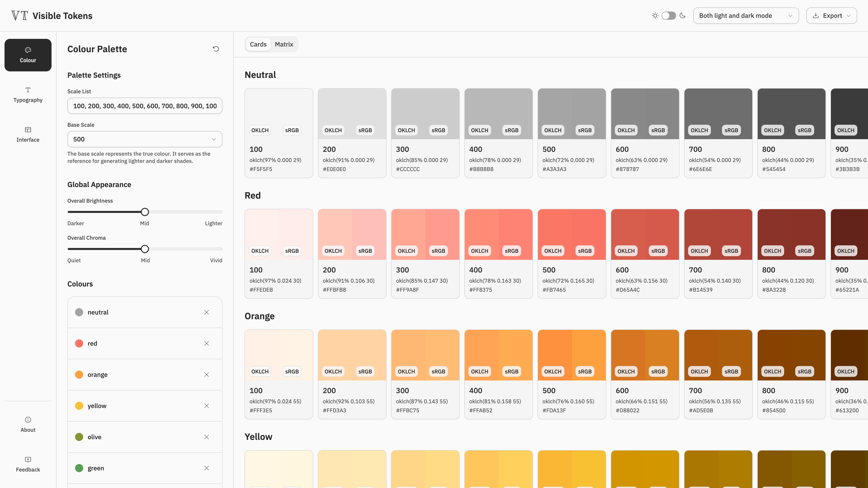Select the Orange 800 OKLCH badge

[x=772, y=371]
